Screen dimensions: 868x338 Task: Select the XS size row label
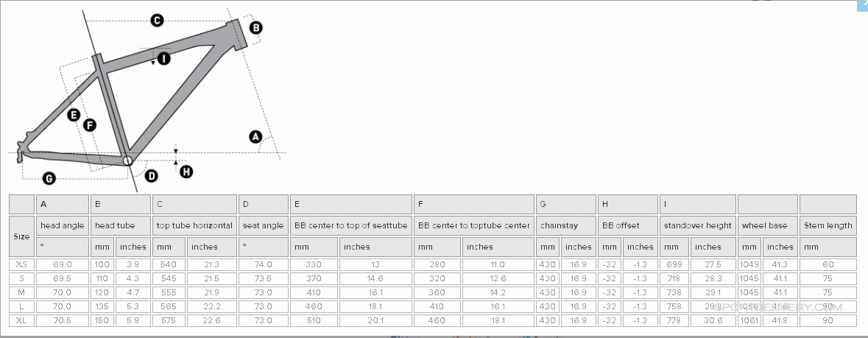(21, 264)
